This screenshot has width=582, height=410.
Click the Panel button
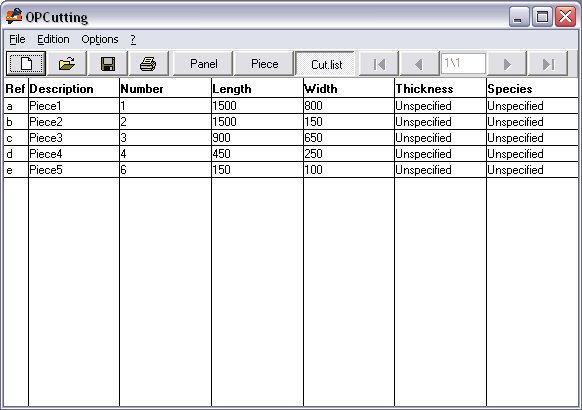pos(203,64)
